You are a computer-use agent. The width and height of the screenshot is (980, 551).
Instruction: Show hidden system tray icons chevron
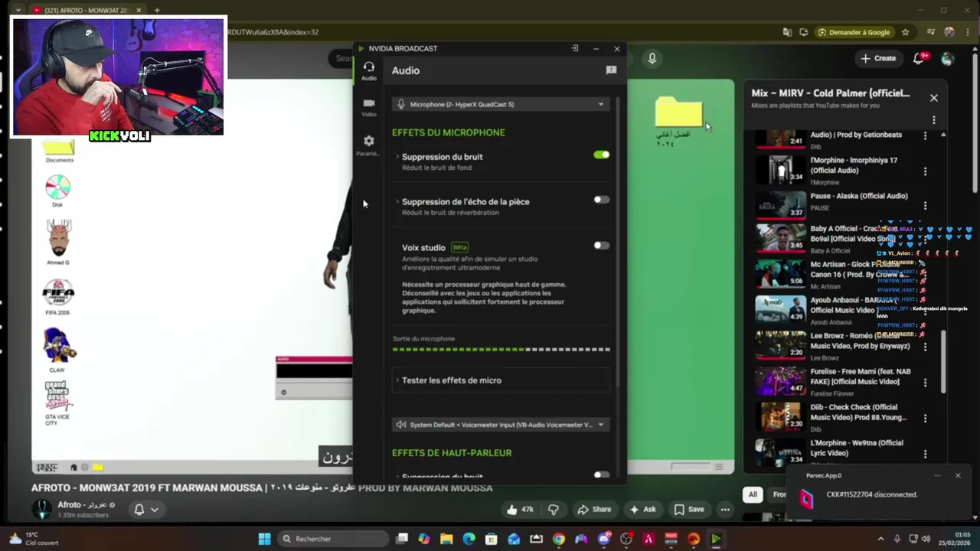pos(880,539)
